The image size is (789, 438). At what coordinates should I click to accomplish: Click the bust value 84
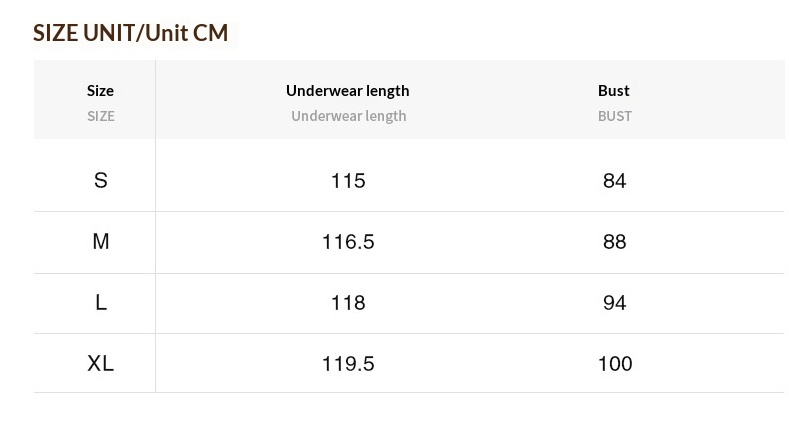pyautogui.click(x=614, y=181)
